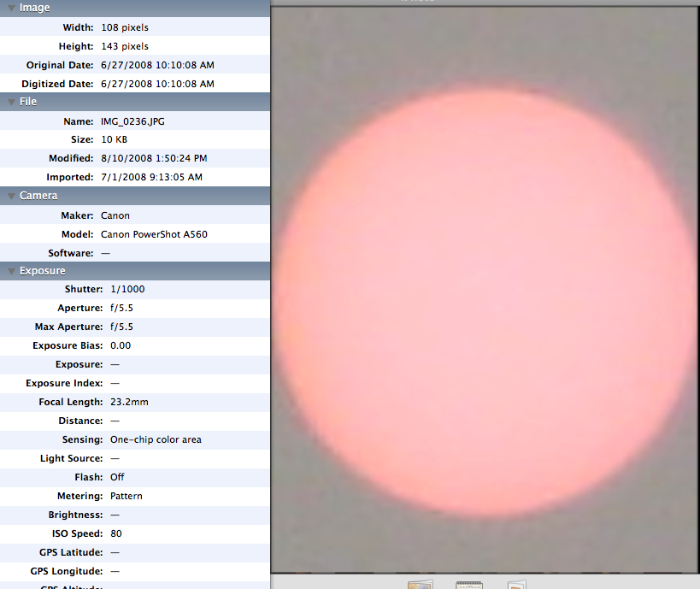Collapse the Image section disclosure triangle
The height and width of the screenshot is (589, 700).
click(9, 8)
